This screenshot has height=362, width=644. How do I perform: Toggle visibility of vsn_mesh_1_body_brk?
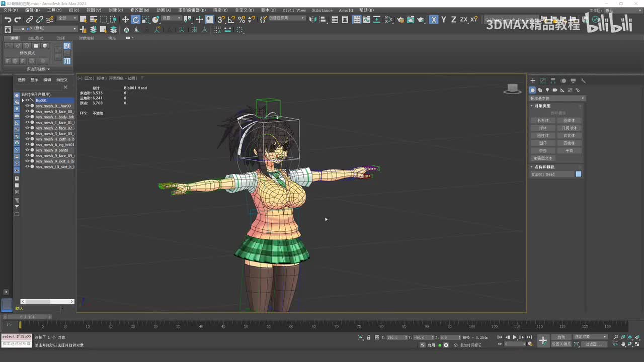(x=27, y=117)
